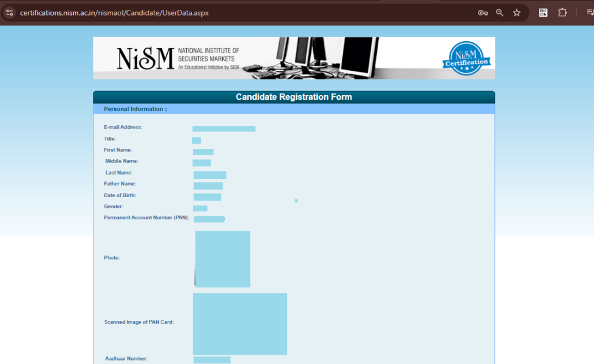Click the 'Father Name:' label
The image size is (594, 364).
120,184
